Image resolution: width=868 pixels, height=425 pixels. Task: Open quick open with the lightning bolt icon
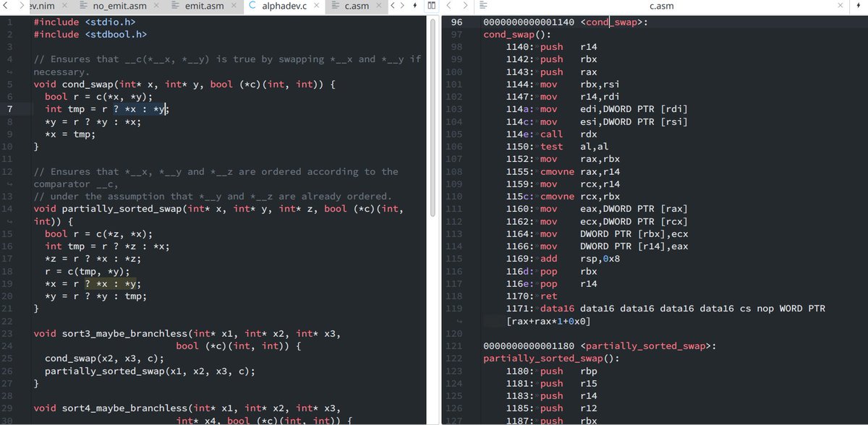click(414, 6)
